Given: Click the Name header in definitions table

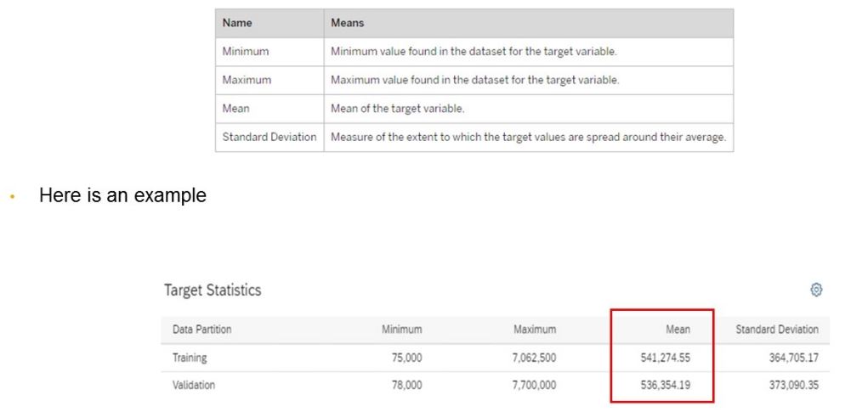Looking at the screenshot, I should [237, 23].
